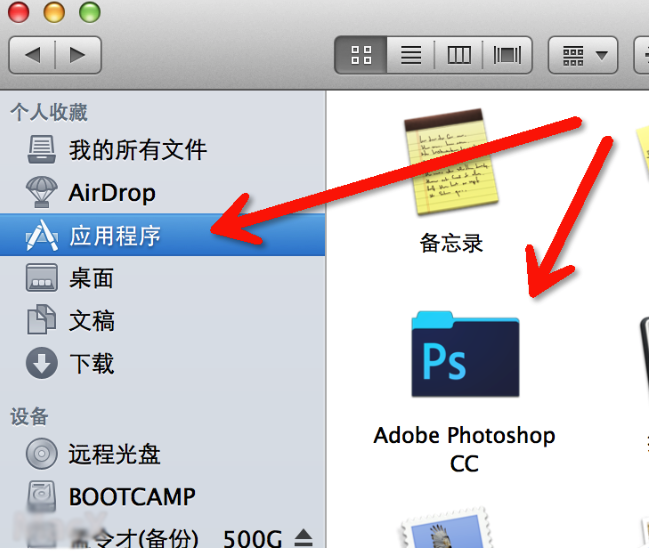Switch to Cover Flow view
Image resolution: width=661 pixels, height=551 pixels.
pos(507,55)
